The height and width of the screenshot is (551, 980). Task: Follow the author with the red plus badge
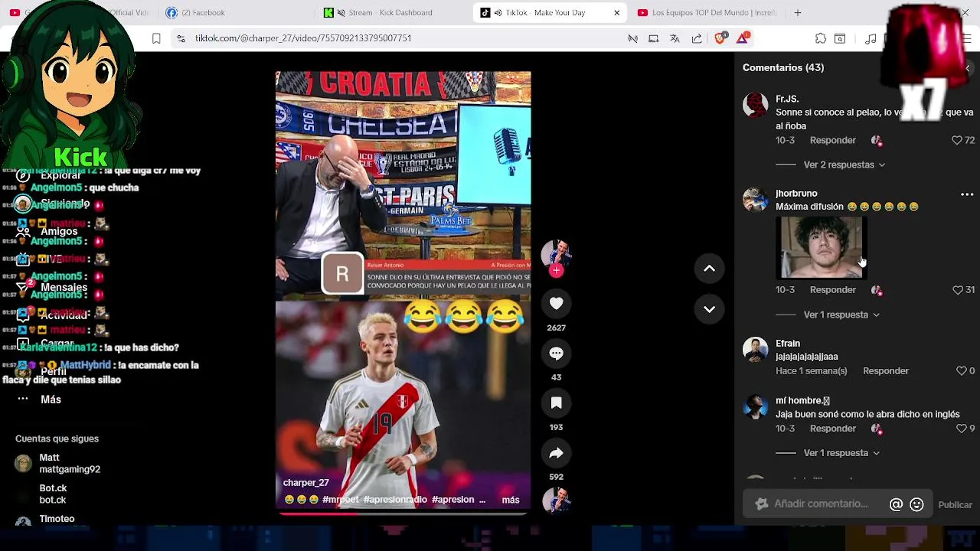pyautogui.click(x=557, y=270)
